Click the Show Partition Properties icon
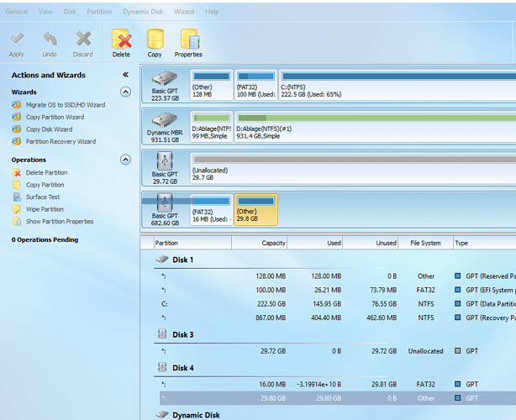Viewport: 516px width, 420px height. point(17,222)
